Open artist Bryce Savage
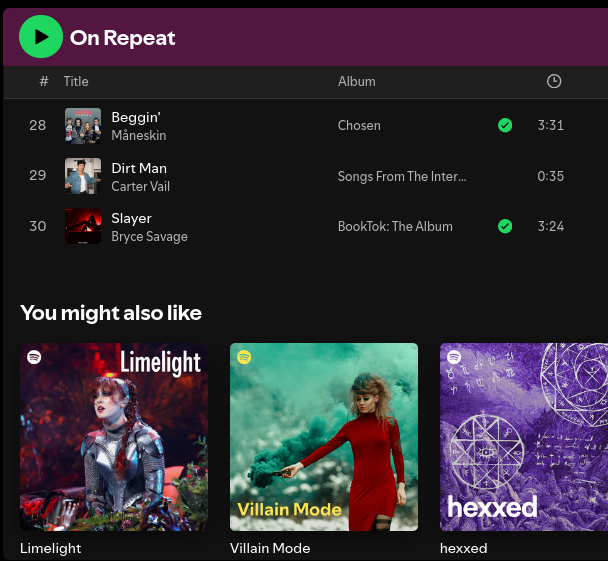The height and width of the screenshot is (561, 608). (x=149, y=236)
